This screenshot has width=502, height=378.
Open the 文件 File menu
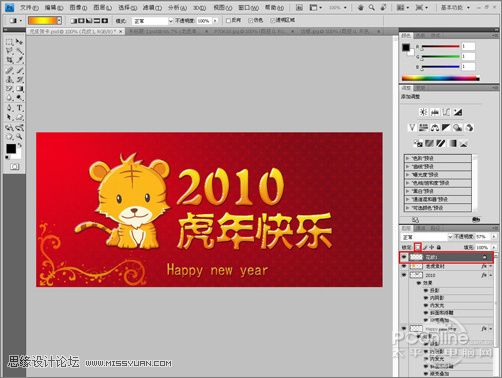[29, 7]
